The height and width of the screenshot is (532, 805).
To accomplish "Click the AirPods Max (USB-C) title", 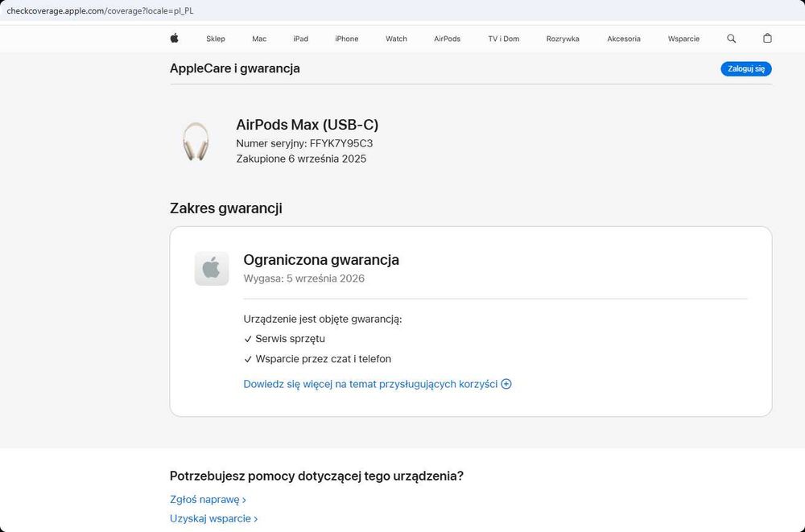I will click(x=307, y=125).
